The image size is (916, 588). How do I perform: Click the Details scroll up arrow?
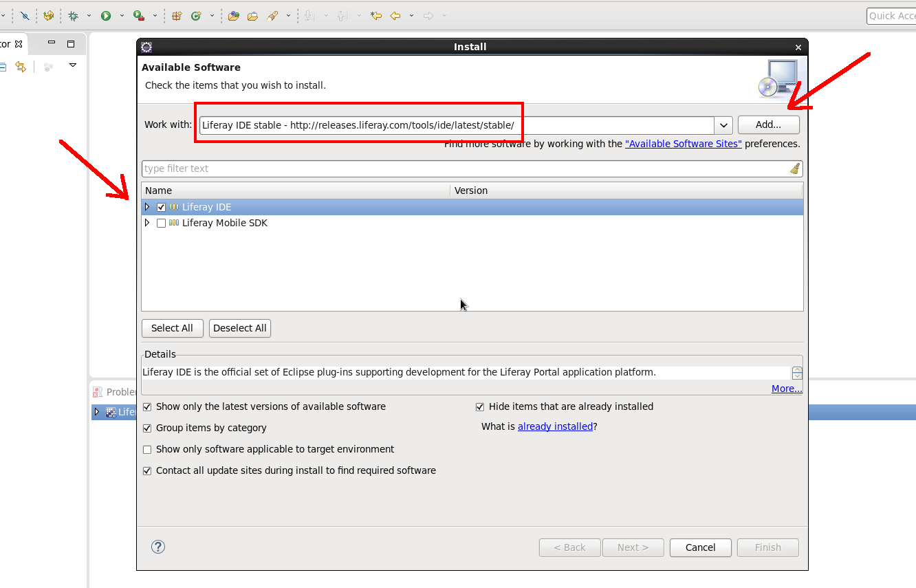point(797,369)
